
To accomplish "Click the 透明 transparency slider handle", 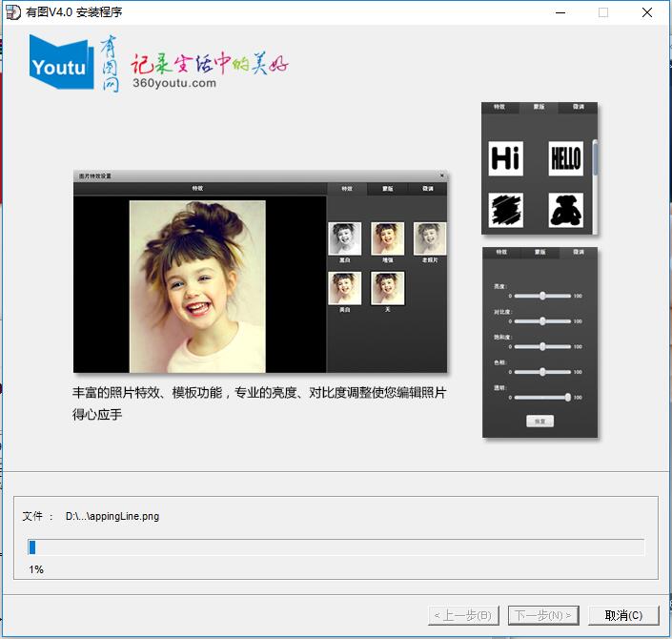I will point(568,397).
